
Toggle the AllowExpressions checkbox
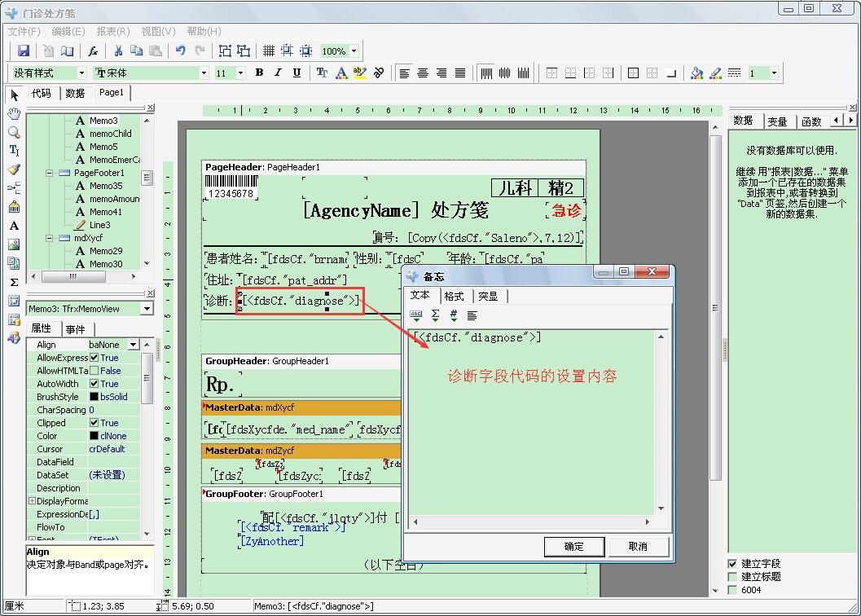(94, 358)
